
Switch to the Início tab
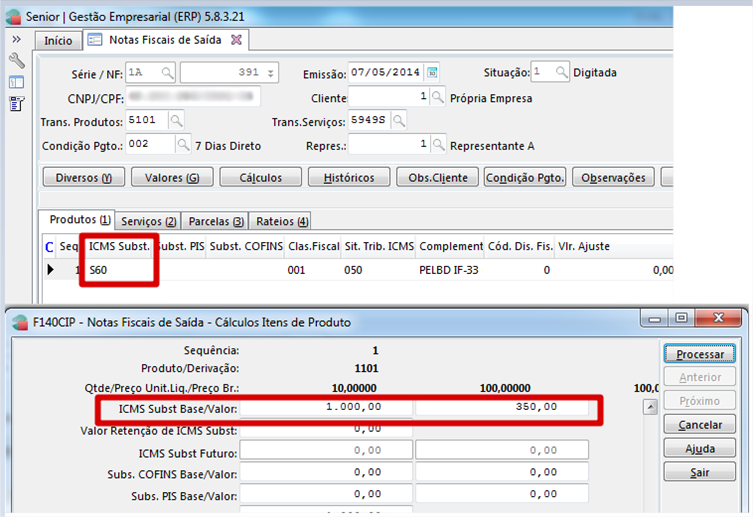coord(58,40)
